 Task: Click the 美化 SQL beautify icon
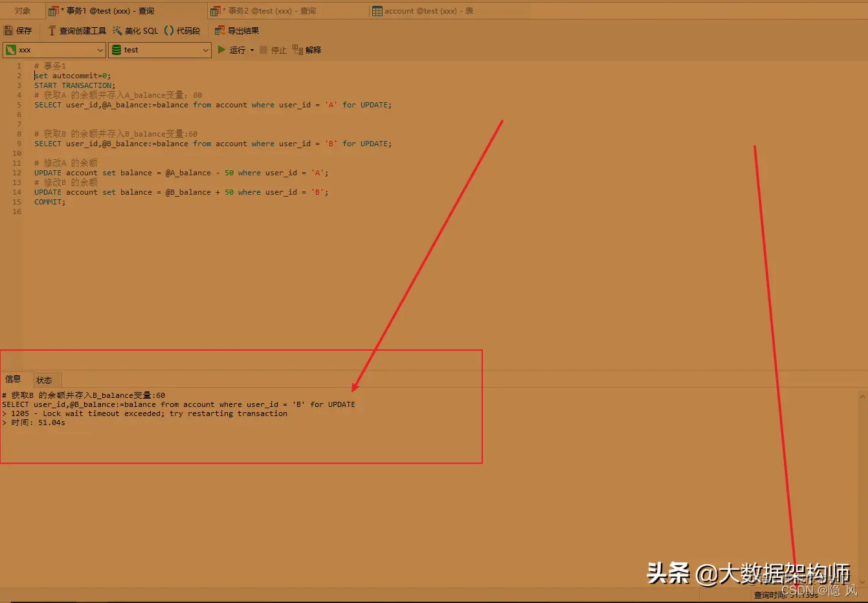[134, 30]
